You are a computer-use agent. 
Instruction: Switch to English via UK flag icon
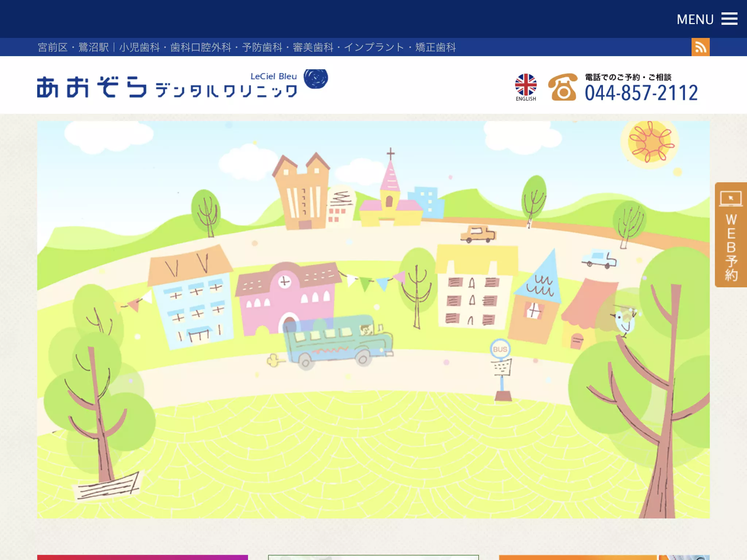[526, 87]
